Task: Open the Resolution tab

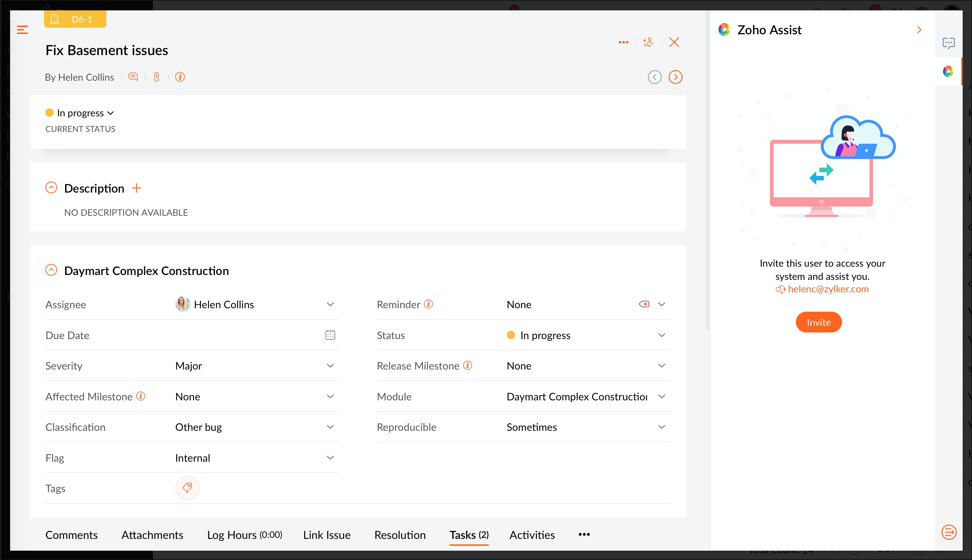Action: [x=400, y=535]
